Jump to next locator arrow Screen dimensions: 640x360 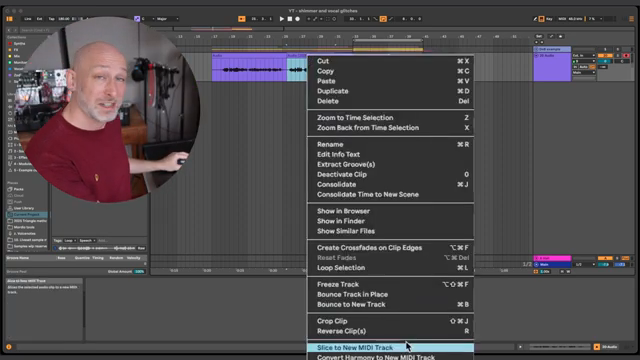click(x=542, y=42)
